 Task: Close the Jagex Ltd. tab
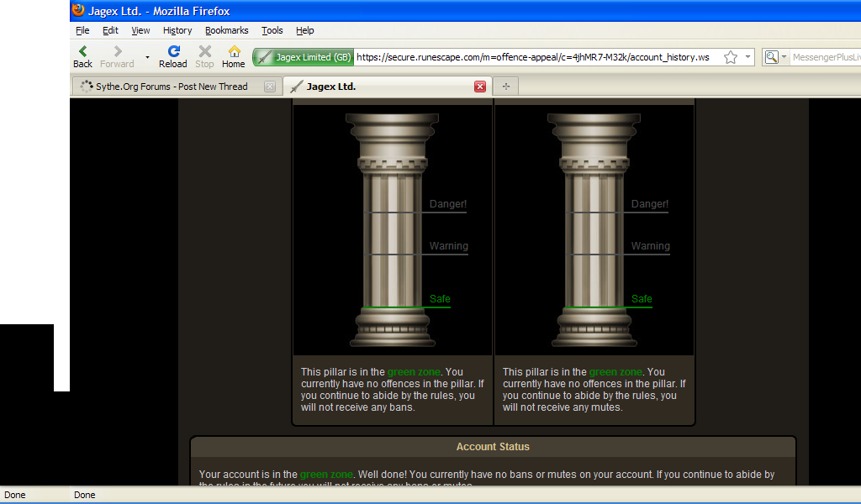pos(480,87)
